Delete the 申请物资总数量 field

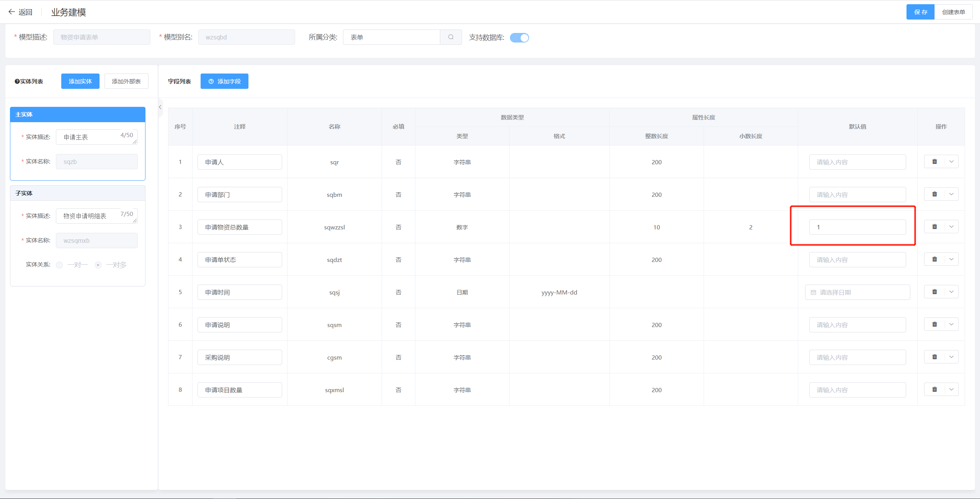pyautogui.click(x=934, y=227)
